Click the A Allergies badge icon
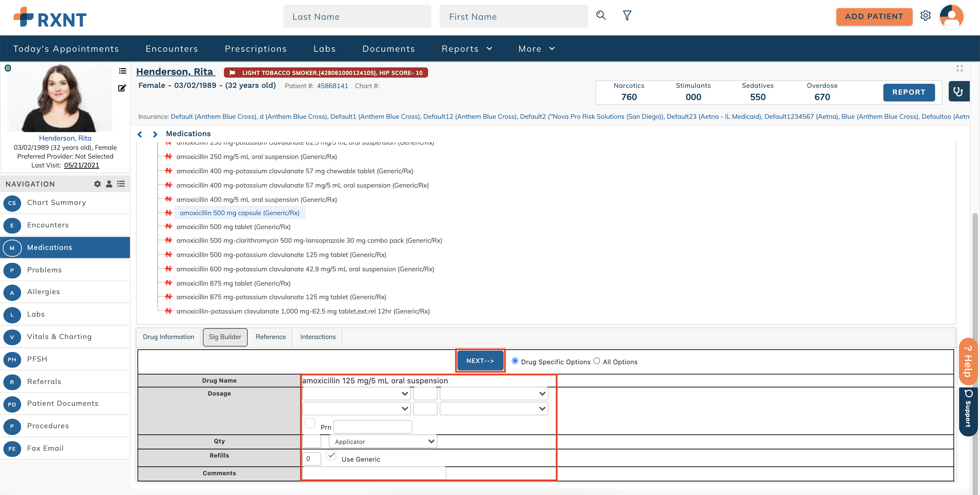The width and height of the screenshot is (980, 495). [x=12, y=292]
